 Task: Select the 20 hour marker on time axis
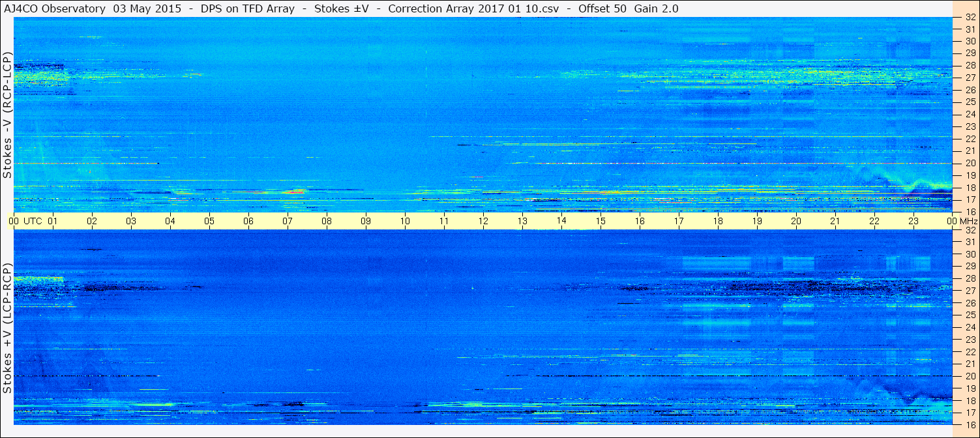(x=796, y=221)
